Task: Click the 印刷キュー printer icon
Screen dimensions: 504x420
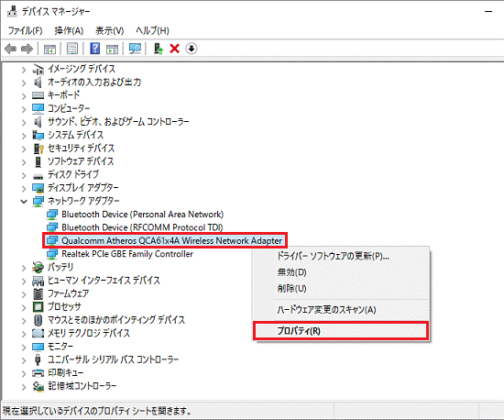Action: coord(38,372)
